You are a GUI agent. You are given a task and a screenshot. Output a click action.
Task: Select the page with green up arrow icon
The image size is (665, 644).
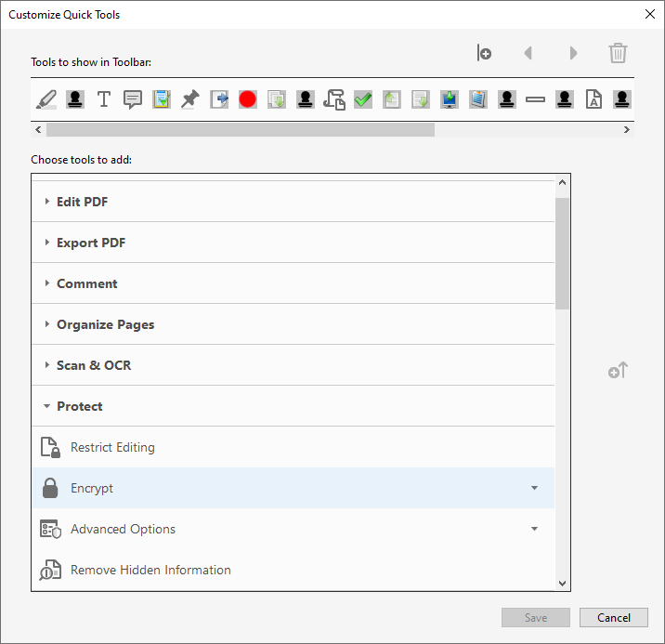point(392,99)
